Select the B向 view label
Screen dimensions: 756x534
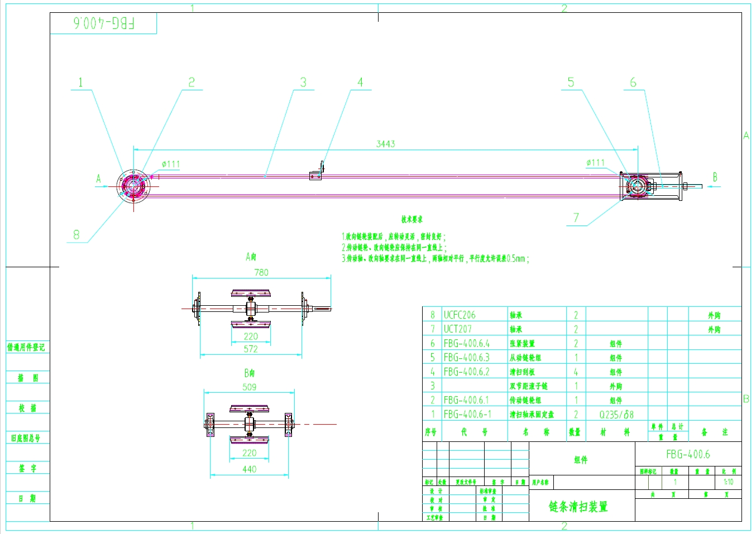click(x=250, y=373)
